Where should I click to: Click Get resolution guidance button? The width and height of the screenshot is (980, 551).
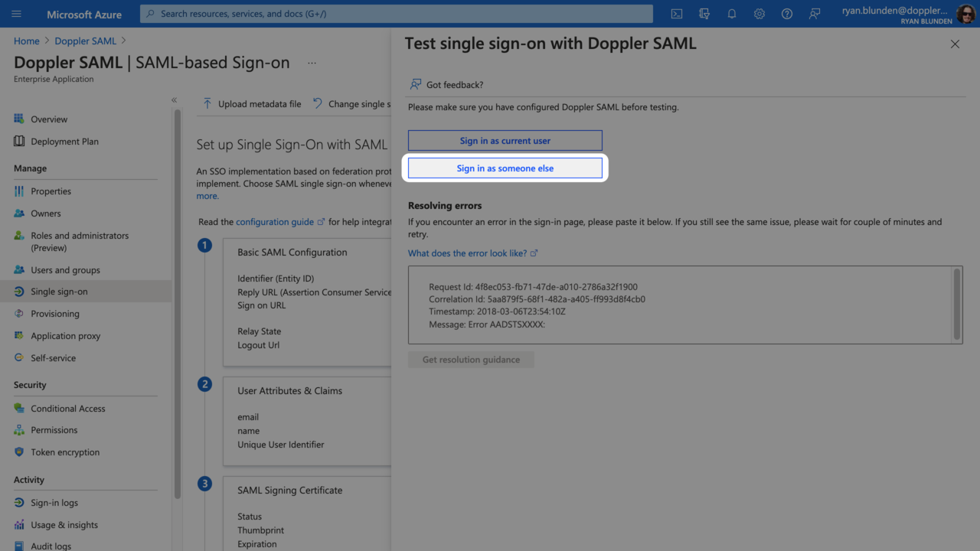coord(471,360)
